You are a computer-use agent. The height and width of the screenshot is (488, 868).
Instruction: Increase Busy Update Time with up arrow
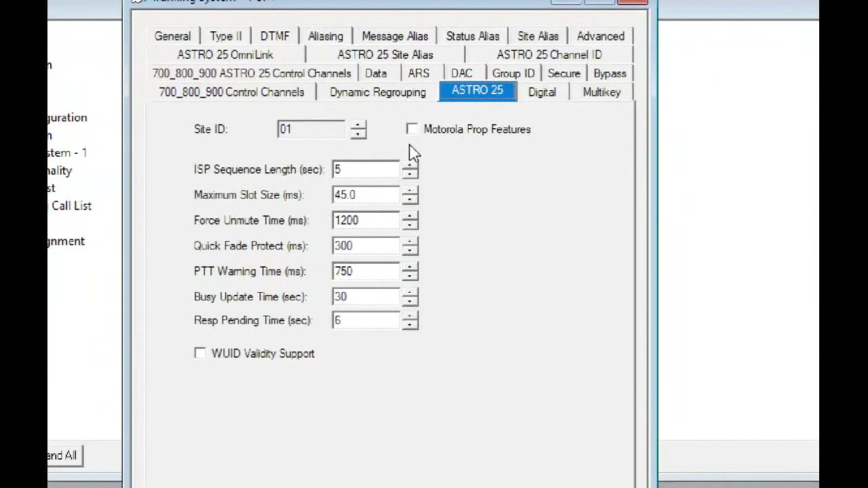point(410,292)
